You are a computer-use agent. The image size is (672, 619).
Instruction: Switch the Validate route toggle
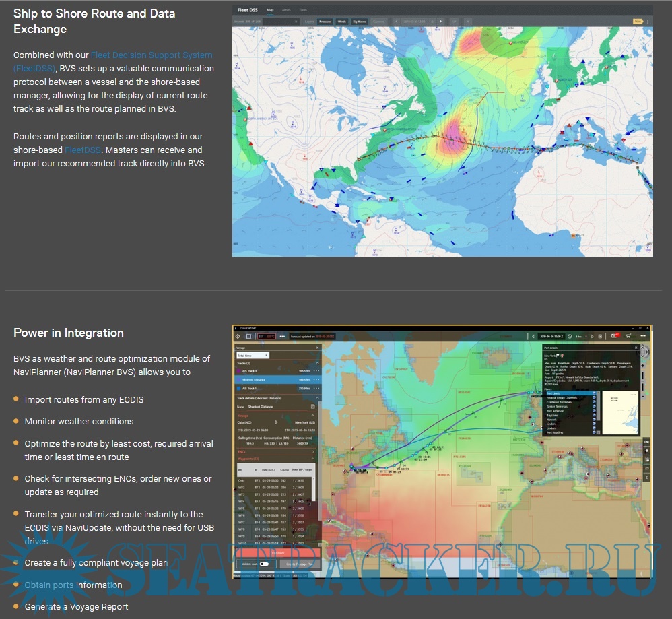point(264,564)
